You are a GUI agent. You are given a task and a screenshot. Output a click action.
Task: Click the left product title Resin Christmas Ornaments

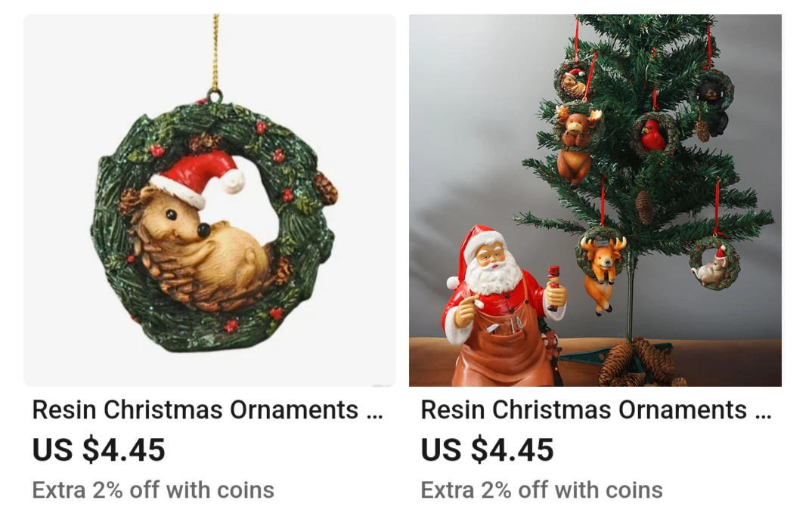click(195, 410)
